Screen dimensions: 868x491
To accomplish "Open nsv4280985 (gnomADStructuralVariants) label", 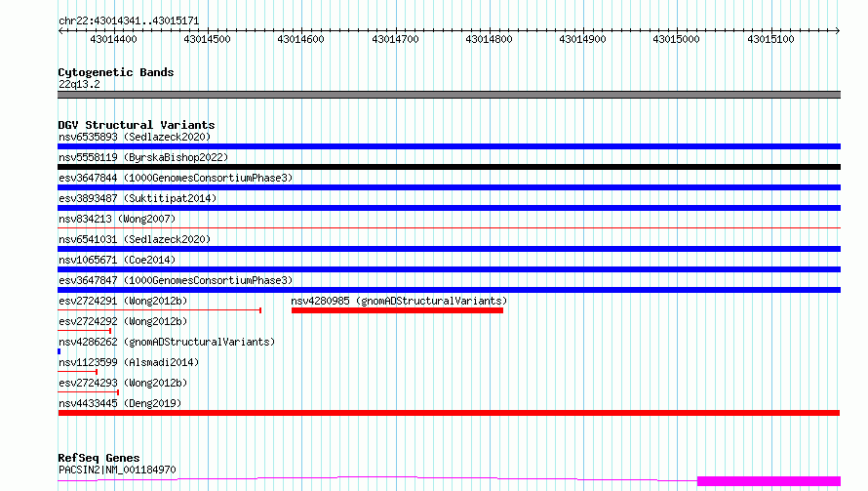I will pyautogui.click(x=399, y=301).
